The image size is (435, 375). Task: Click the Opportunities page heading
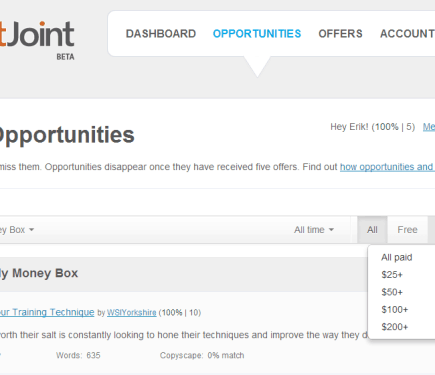[x=67, y=135]
